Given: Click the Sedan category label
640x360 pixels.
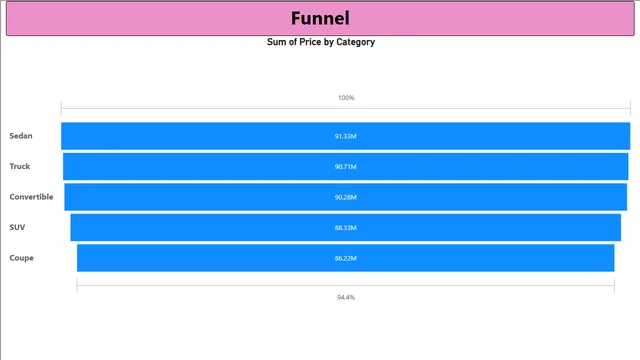Looking at the screenshot, I should coord(21,136).
